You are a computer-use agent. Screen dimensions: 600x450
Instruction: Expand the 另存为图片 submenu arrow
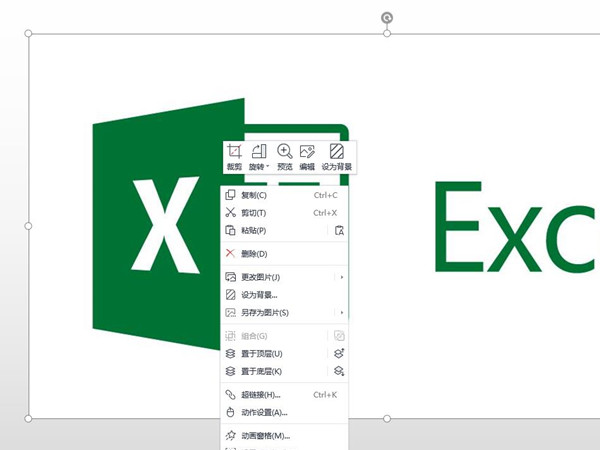(x=341, y=313)
